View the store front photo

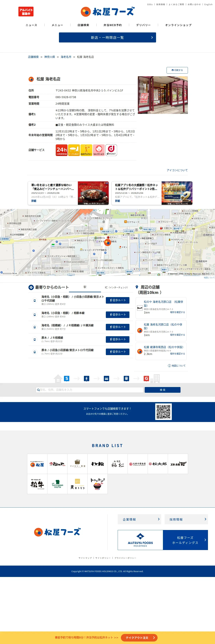163,95
